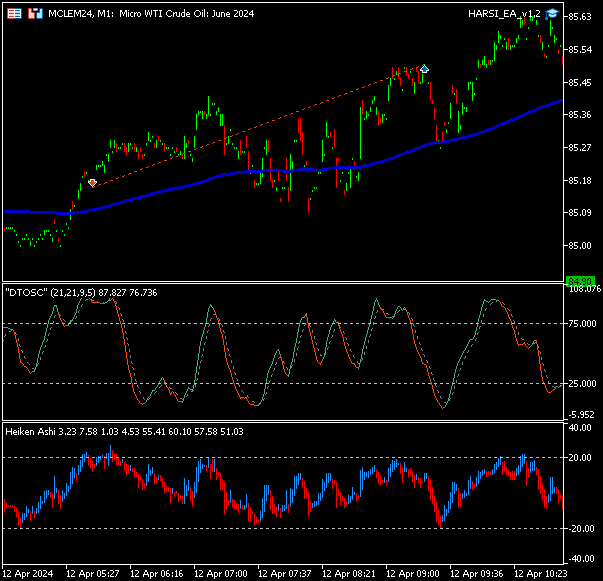Click the 12 Apr 2024 time label
The width and height of the screenshot is (603, 581).
[x=28, y=574]
